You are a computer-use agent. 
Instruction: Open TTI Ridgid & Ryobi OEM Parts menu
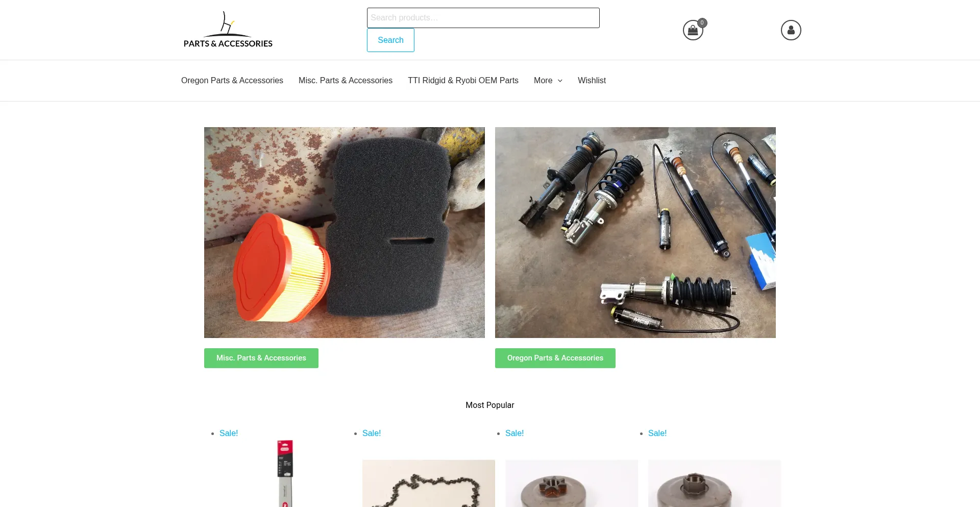click(x=463, y=80)
